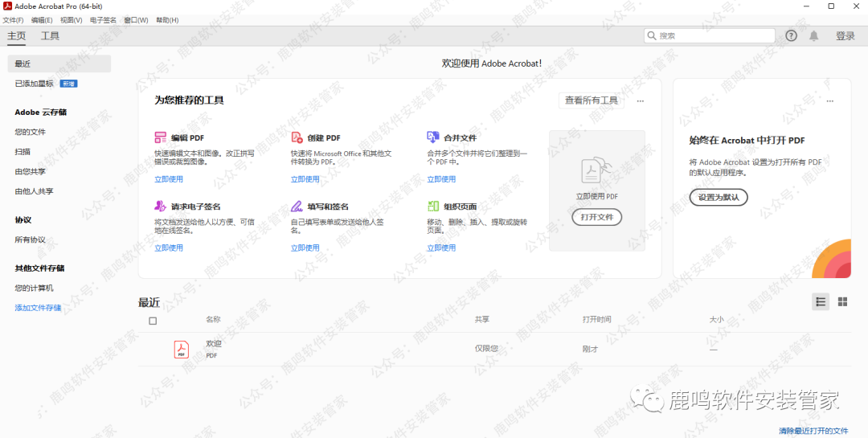Click the 请求电子签名 tool icon

click(161, 206)
